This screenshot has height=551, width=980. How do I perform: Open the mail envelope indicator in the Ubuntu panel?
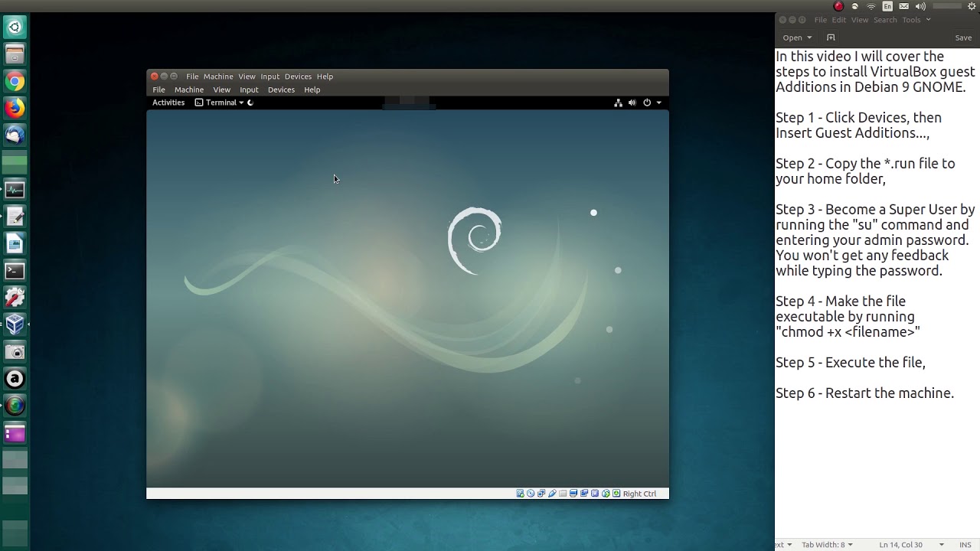tap(904, 6)
